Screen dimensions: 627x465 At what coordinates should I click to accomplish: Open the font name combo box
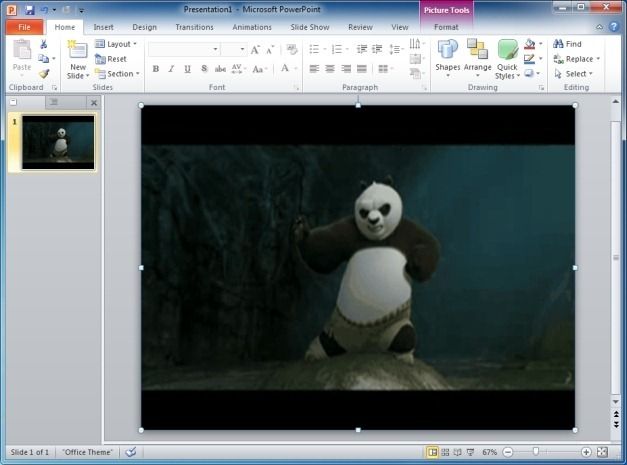(184, 48)
